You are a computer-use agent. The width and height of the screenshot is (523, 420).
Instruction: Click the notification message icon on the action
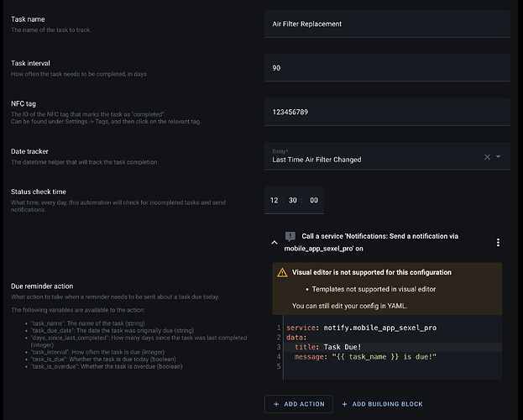tap(290, 238)
